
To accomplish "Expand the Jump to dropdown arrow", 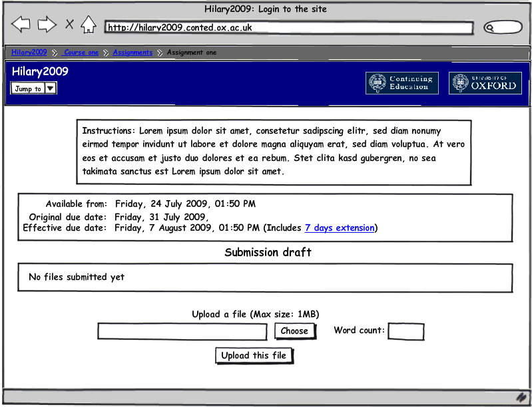I will [x=51, y=88].
